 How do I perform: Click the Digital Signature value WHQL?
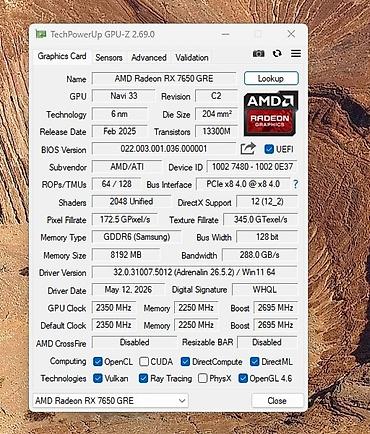(265, 290)
